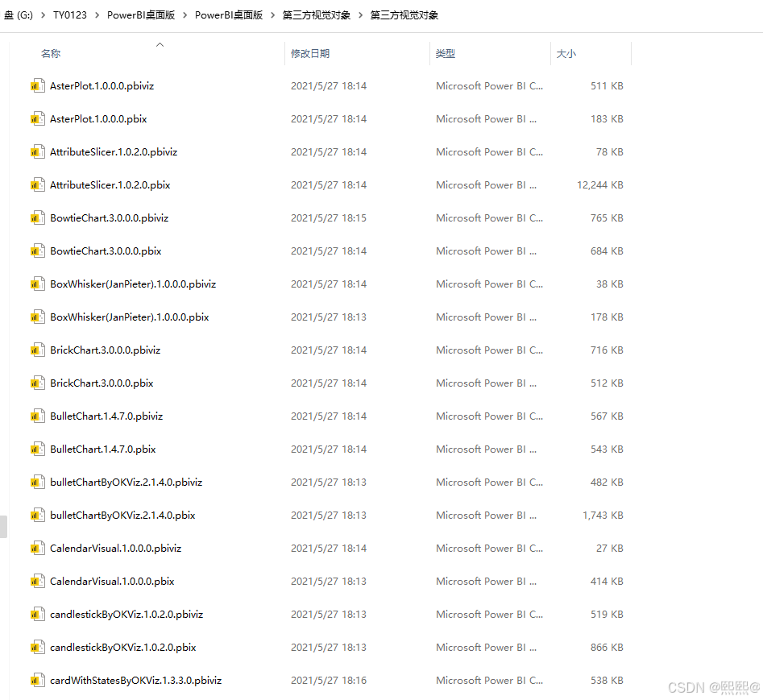
Task: Select the AttributeSlicer.1.0.2.0.pbiviz file name
Action: pyautogui.click(x=114, y=152)
